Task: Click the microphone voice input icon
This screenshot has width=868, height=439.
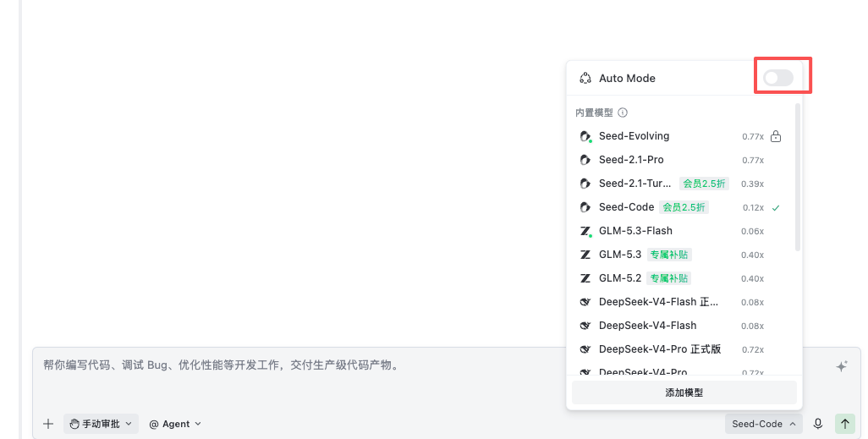Action: pyautogui.click(x=817, y=424)
